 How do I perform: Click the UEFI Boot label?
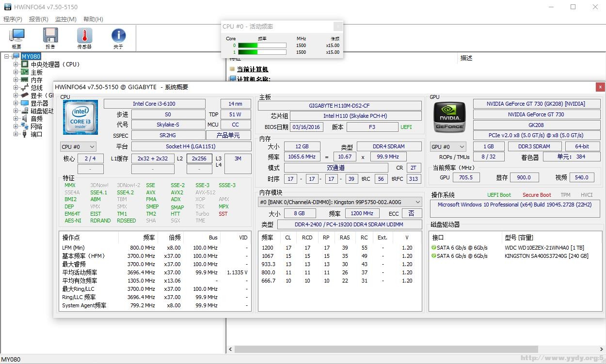pos(499,195)
